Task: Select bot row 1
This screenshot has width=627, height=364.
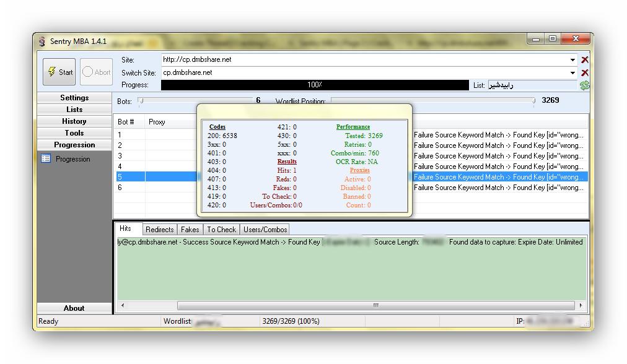Action: point(351,135)
